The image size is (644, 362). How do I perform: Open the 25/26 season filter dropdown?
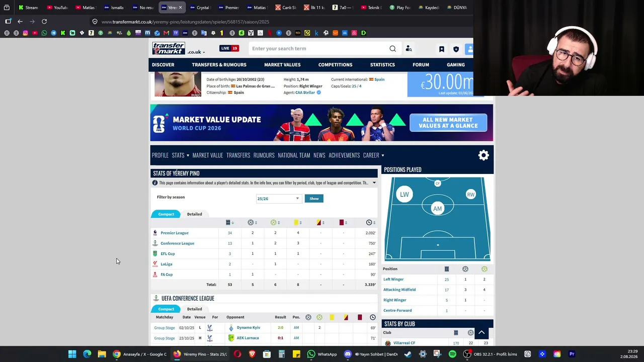click(278, 199)
